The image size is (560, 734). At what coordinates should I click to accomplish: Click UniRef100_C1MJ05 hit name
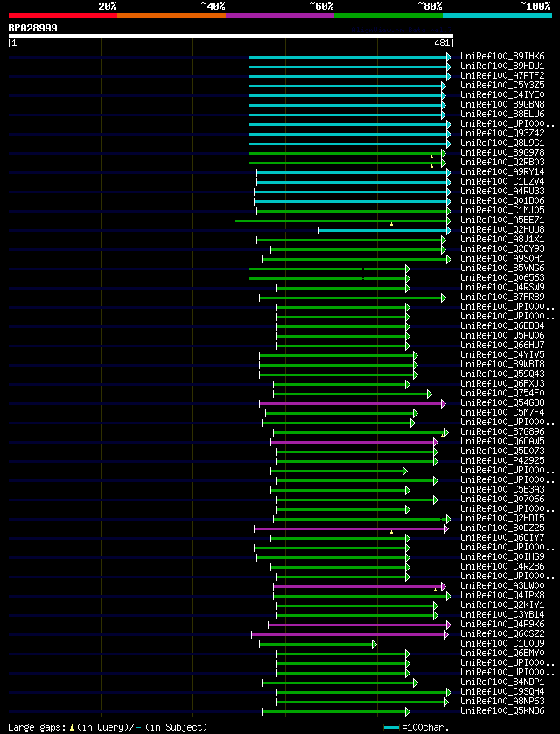[502, 211]
